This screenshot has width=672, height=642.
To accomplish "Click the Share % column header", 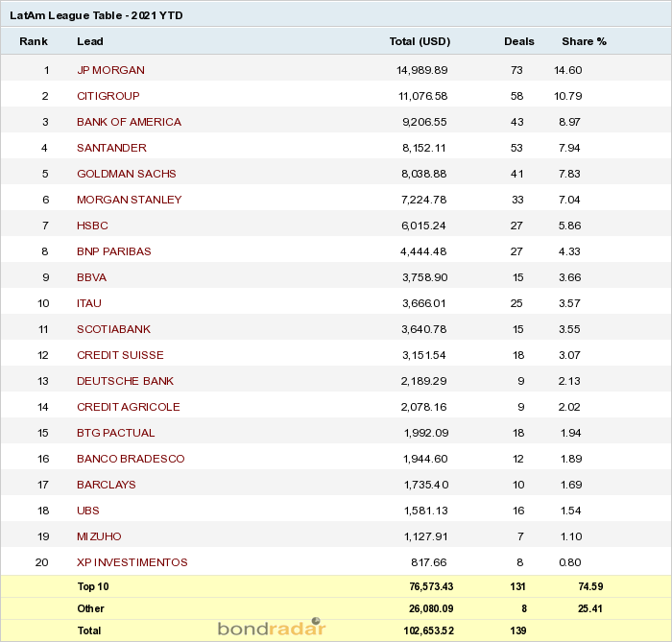I will point(584,41).
